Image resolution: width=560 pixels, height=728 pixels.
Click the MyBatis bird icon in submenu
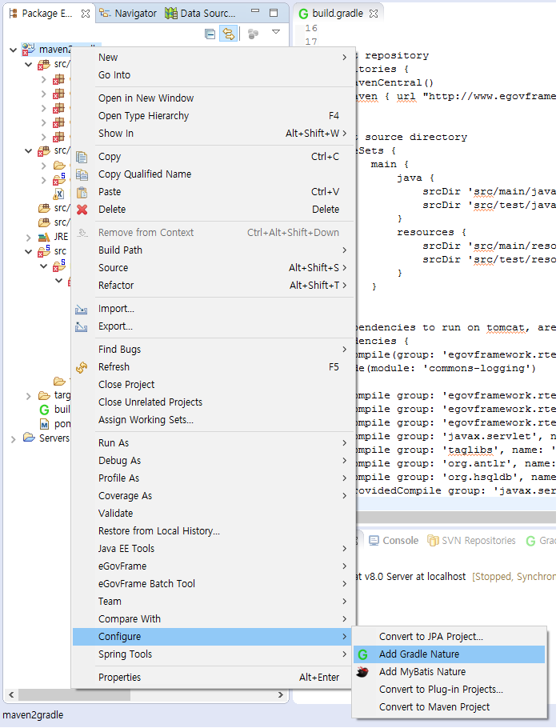pyautogui.click(x=363, y=672)
